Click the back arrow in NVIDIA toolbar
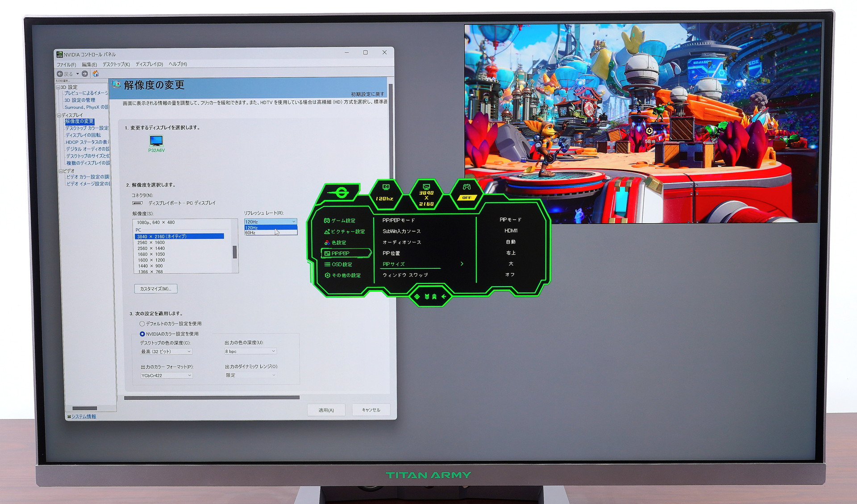 [x=60, y=74]
